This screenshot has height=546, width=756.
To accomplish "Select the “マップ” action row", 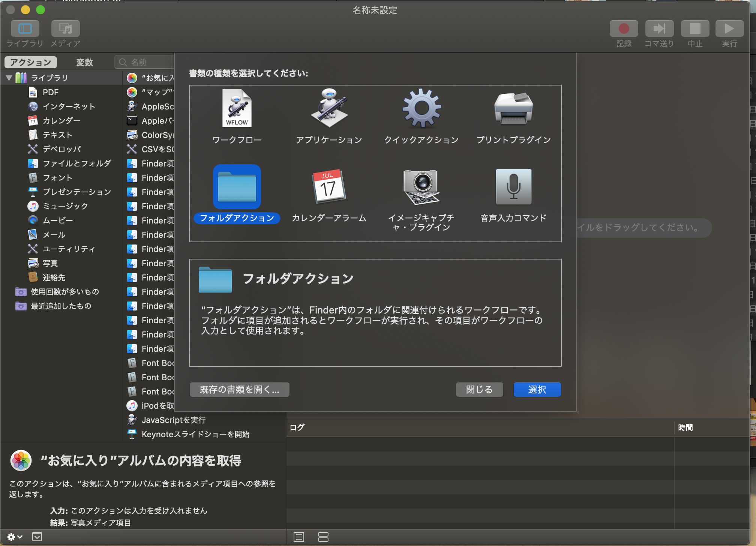I will click(x=149, y=92).
